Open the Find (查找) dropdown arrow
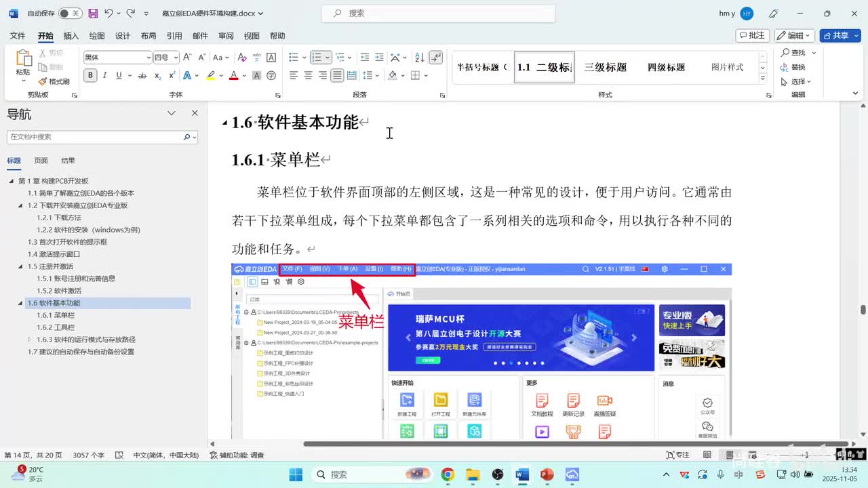This screenshot has width=868, height=488. click(x=814, y=53)
